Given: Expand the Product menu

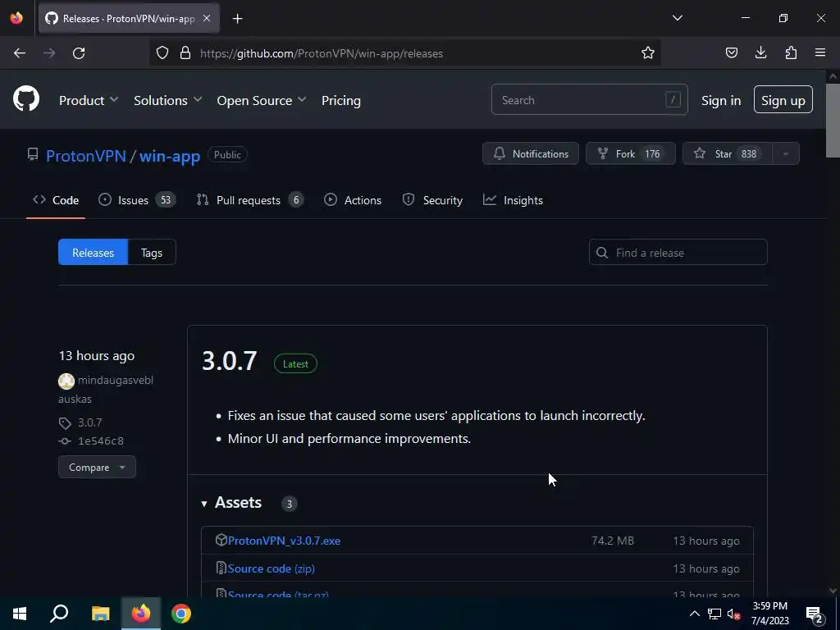Looking at the screenshot, I should click(89, 100).
